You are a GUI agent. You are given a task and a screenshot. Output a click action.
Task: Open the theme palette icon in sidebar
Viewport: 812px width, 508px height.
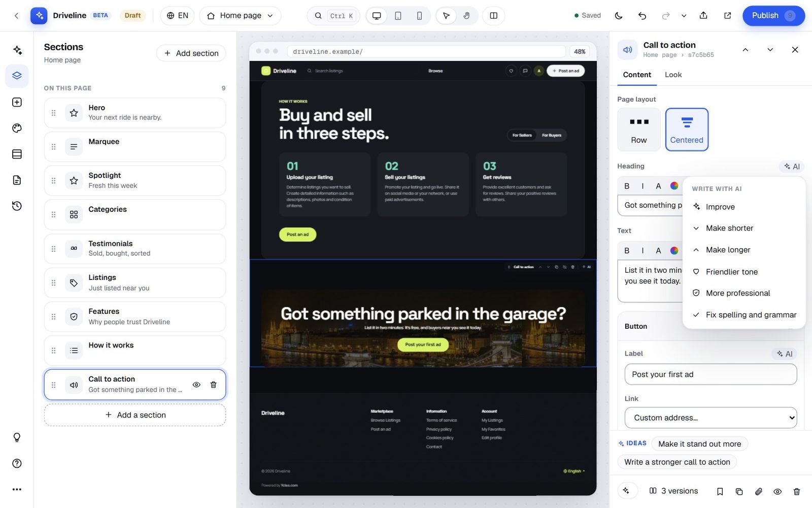(x=17, y=128)
